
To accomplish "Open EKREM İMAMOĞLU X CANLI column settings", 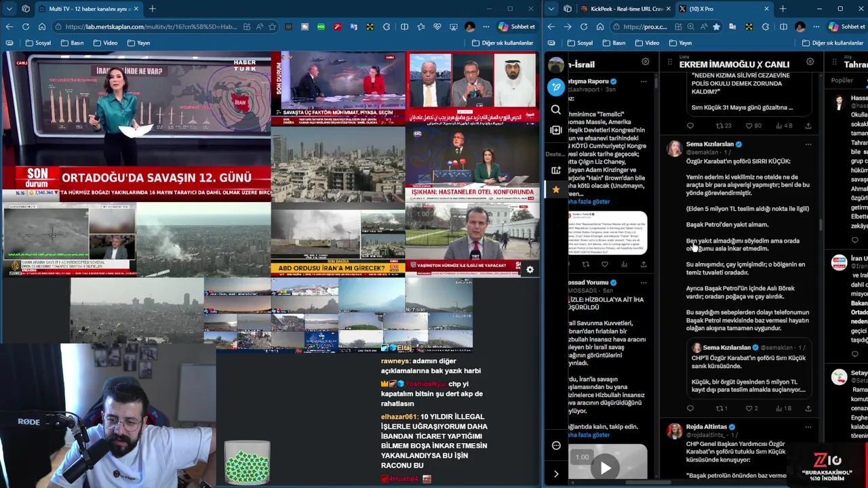I will tap(810, 62).
